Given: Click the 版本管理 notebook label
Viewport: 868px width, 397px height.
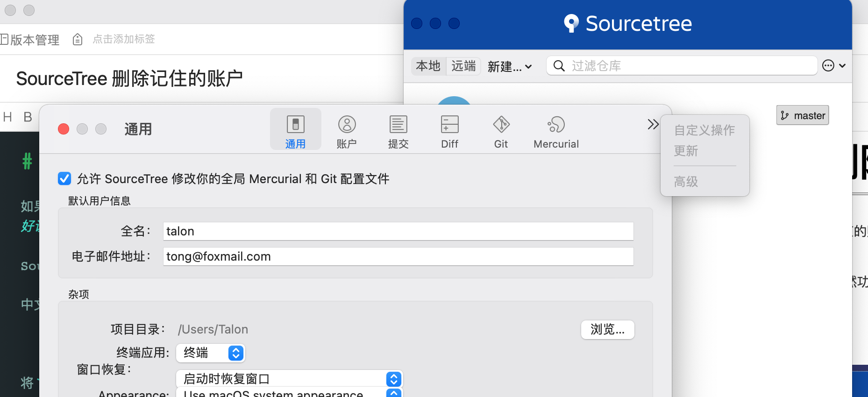Looking at the screenshot, I should (x=35, y=40).
